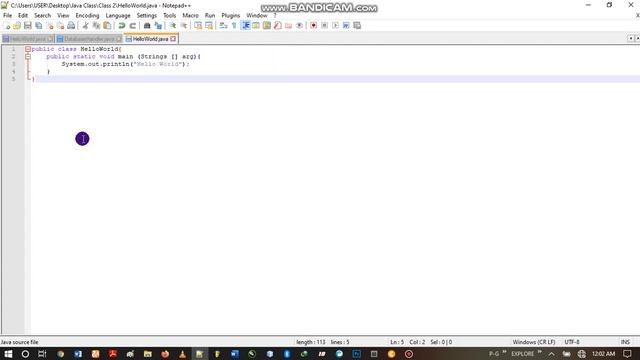Switch to the first inactive HelloWorld.java tab
640x360 pixels.
(x=27, y=39)
